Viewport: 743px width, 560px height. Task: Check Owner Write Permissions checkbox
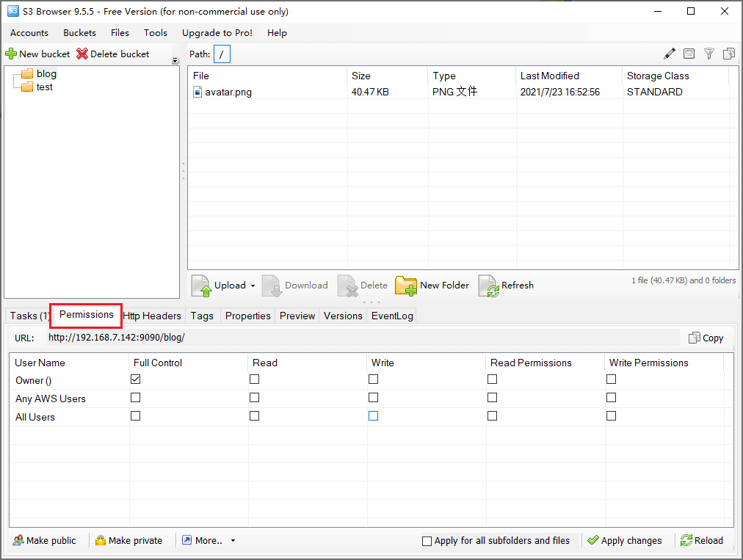tap(612, 379)
